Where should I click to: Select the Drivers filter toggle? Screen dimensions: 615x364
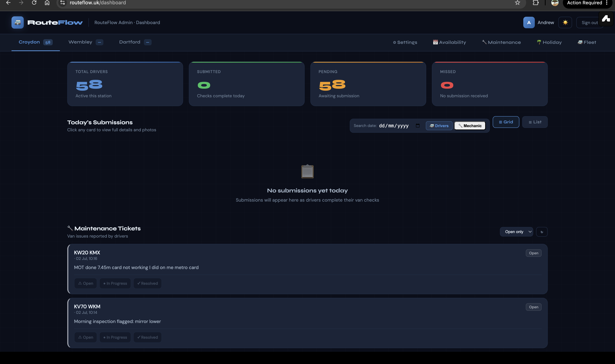(439, 126)
